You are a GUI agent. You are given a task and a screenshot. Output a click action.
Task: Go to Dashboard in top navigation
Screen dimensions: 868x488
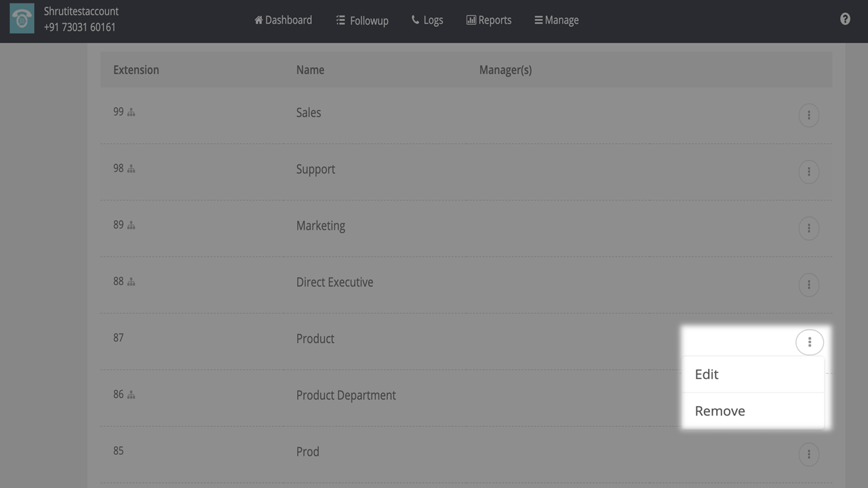coord(283,20)
